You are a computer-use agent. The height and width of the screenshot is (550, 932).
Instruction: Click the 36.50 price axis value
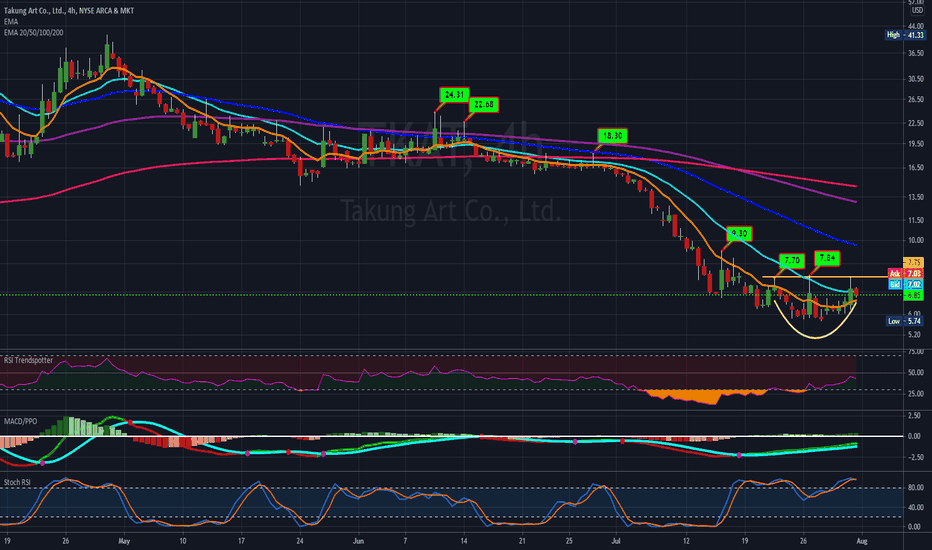coord(915,54)
